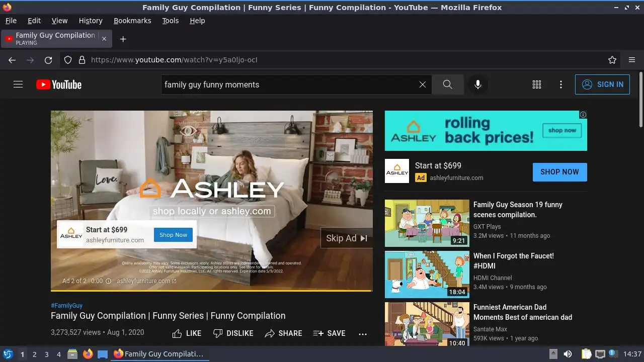This screenshot has height=362, width=644.
Task: Open Firefox application hamburger menu
Action: (x=632, y=60)
